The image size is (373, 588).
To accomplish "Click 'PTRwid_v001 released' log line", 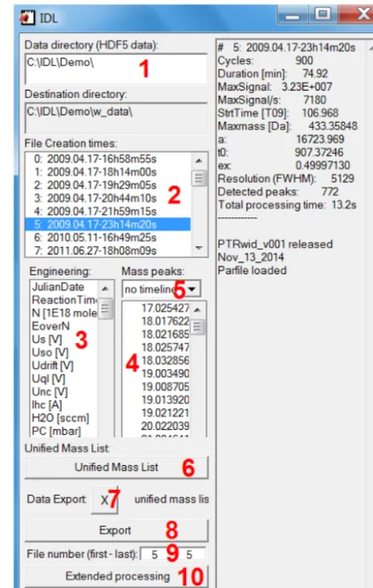I will point(275,244).
